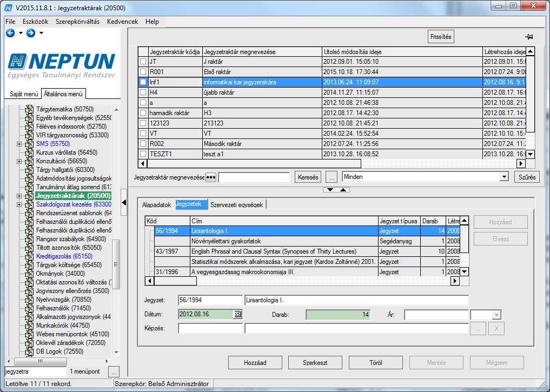
Task: Click the Szerkeszt button
Action: (x=315, y=363)
